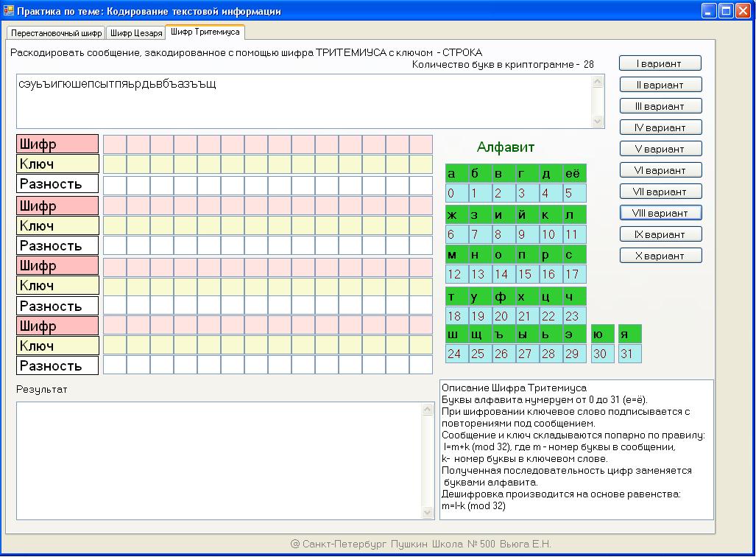Click the first cell of the top Ключ row
The height and width of the screenshot is (557, 756).
coord(115,164)
